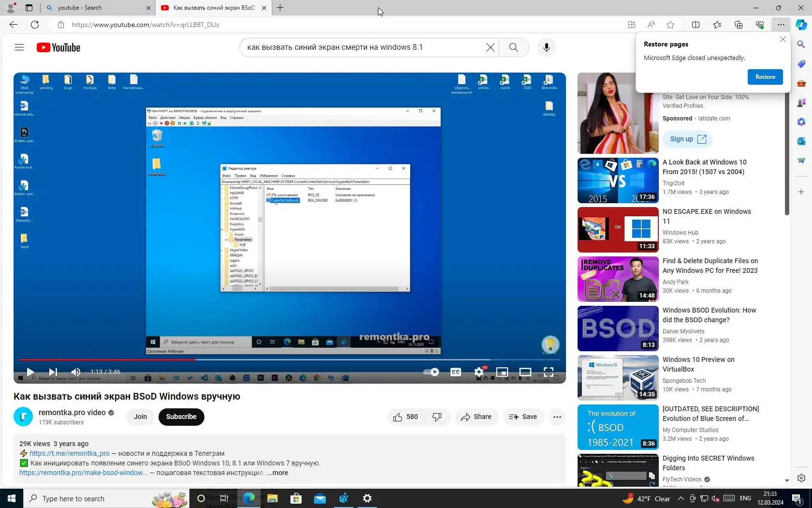Image resolution: width=812 pixels, height=508 pixels.
Task: Open the remontka.pro/make-bsod-window link
Action: tap(84, 473)
